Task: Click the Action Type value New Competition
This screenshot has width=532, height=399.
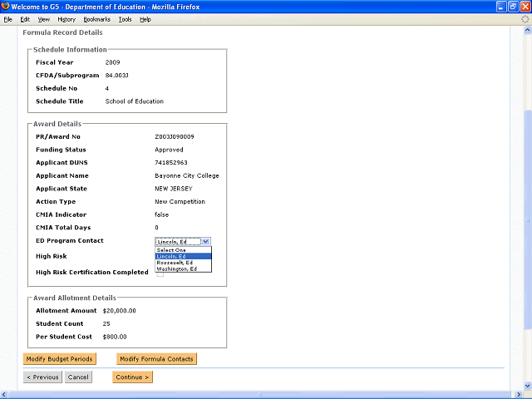Action: click(x=180, y=201)
